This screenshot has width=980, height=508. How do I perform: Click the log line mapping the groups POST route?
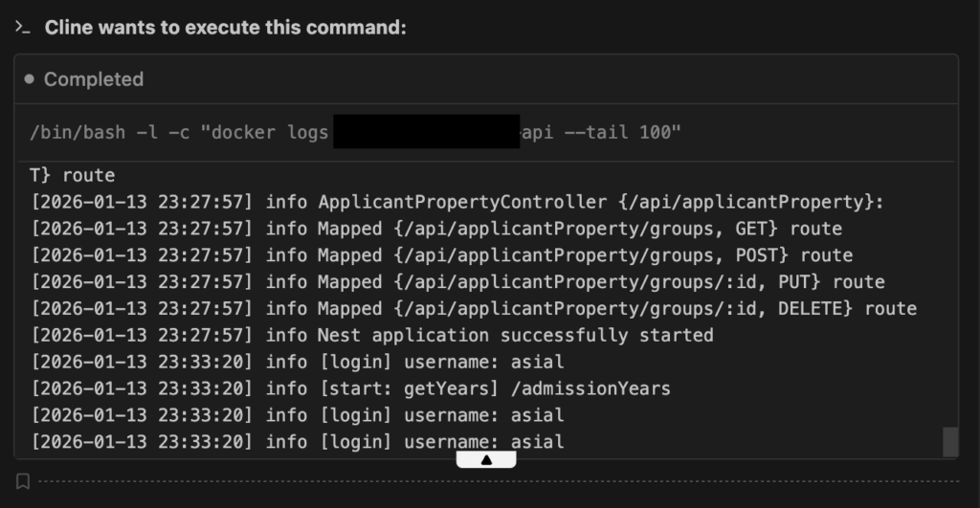(x=441, y=255)
